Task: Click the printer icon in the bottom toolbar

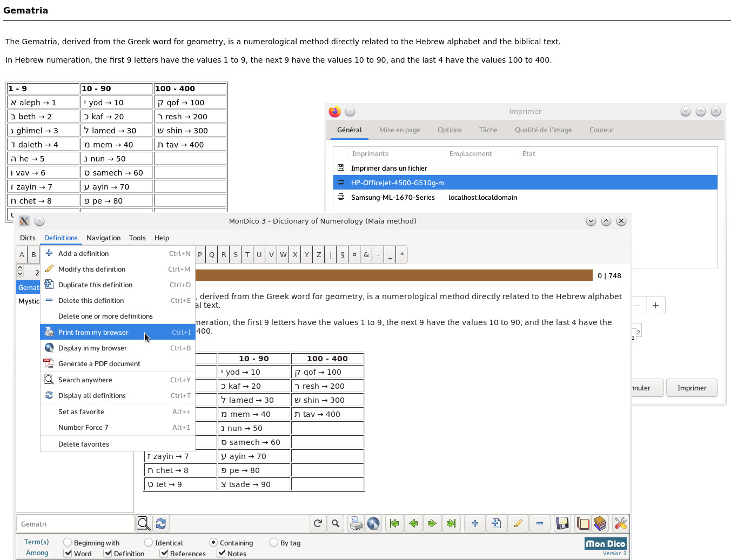Action: [356, 523]
